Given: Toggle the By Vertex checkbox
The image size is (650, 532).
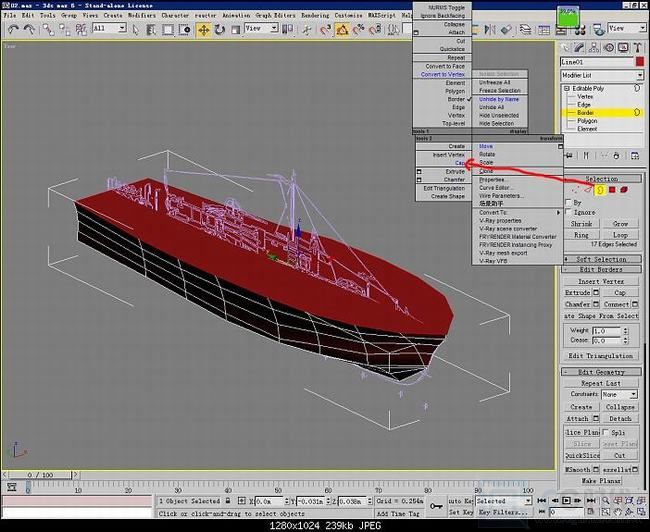Looking at the screenshot, I should (x=568, y=203).
